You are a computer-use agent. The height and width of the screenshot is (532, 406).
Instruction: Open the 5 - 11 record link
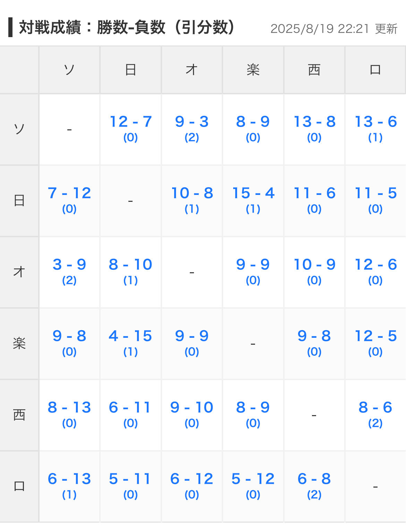click(130, 479)
